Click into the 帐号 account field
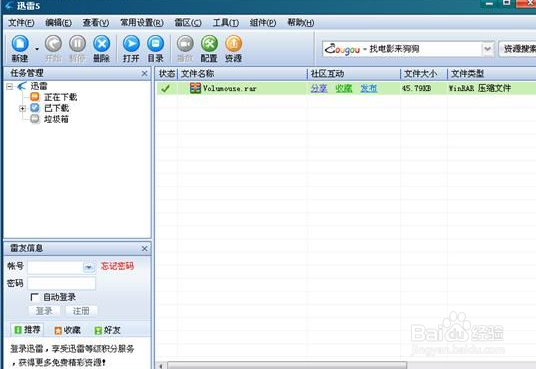Viewport: 536px width, 369px height. 55,267
